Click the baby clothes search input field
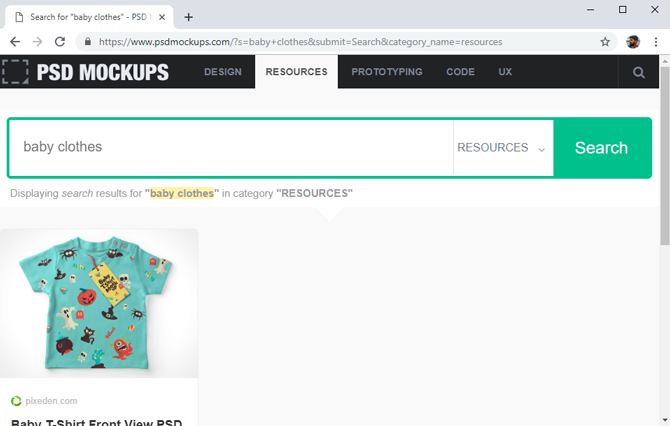The height and width of the screenshot is (426, 670). point(231,147)
